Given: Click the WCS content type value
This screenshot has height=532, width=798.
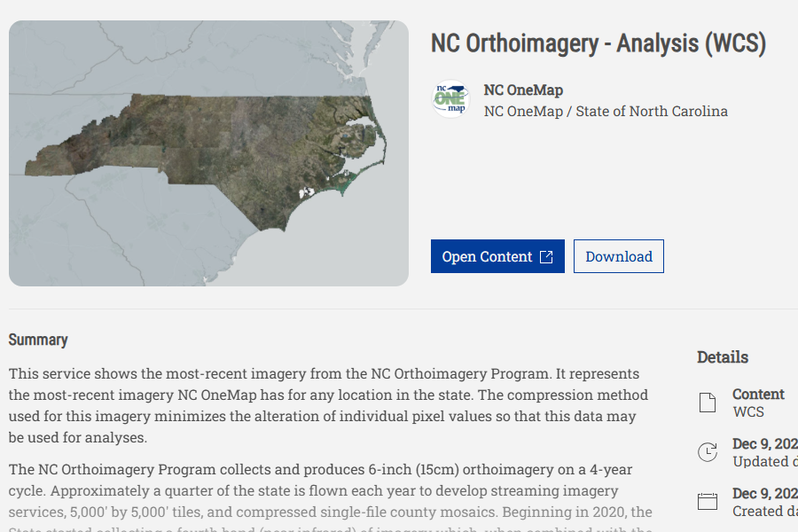Looking at the screenshot, I should pos(748,411).
